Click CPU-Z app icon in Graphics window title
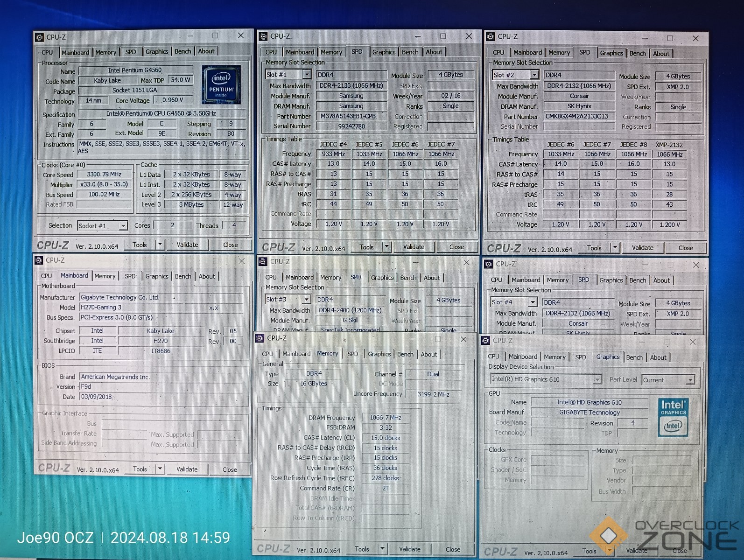The width and height of the screenshot is (744, 560). click(485, 340)
